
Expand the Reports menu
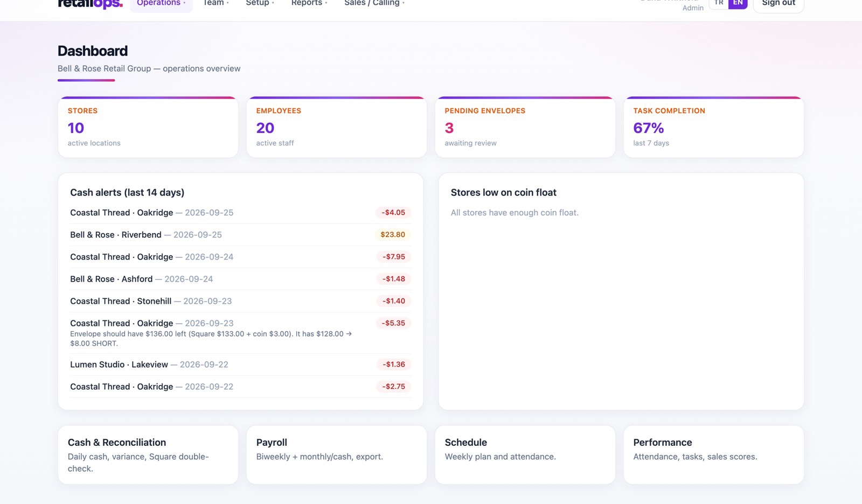click(309, 3)
